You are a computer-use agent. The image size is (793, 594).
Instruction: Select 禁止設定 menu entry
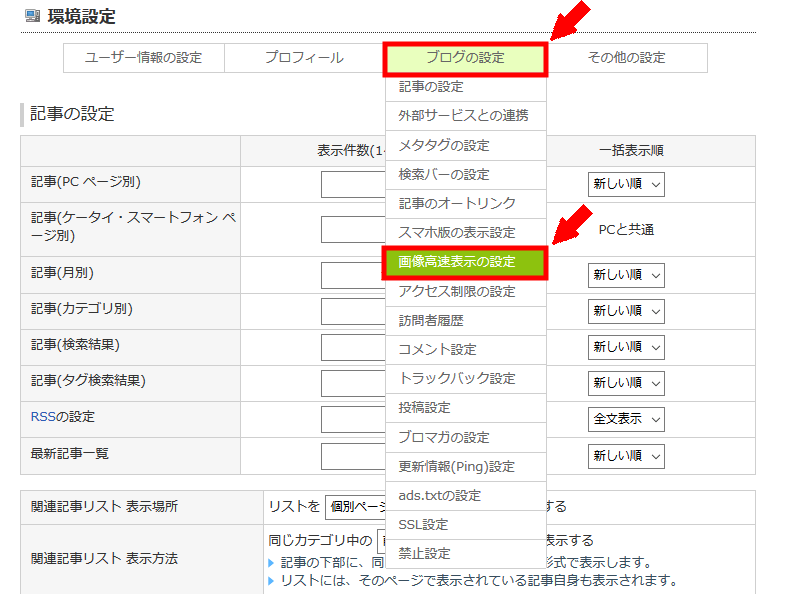click(466, 554)
